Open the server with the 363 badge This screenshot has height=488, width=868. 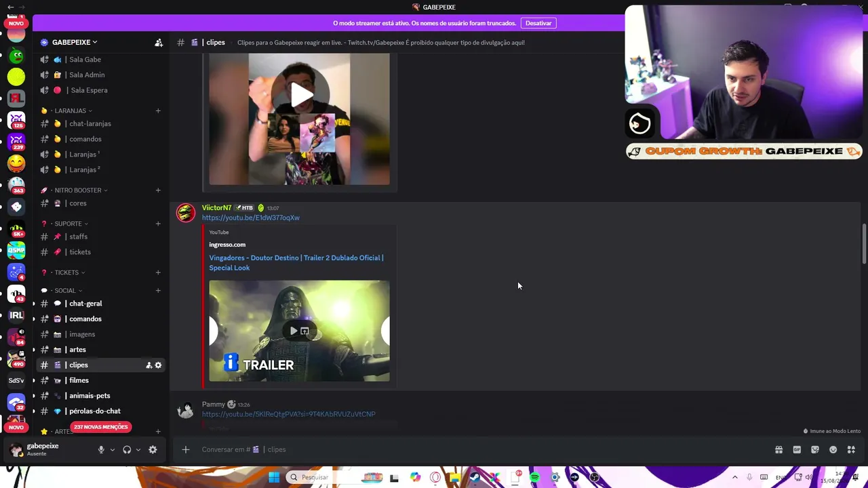(16, 185)
